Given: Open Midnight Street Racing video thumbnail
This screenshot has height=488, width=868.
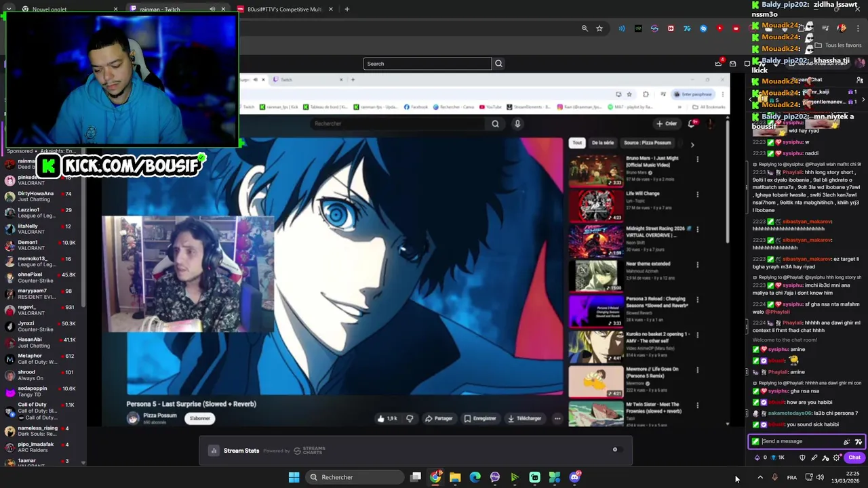Looking at the screenshot, I should pyautogui.click(x=596, y=241).
